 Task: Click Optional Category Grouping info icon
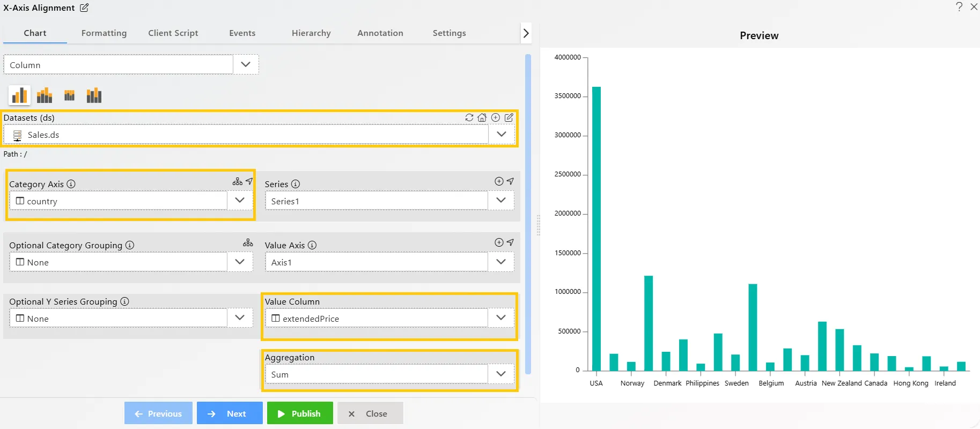(x=130, y=245)
